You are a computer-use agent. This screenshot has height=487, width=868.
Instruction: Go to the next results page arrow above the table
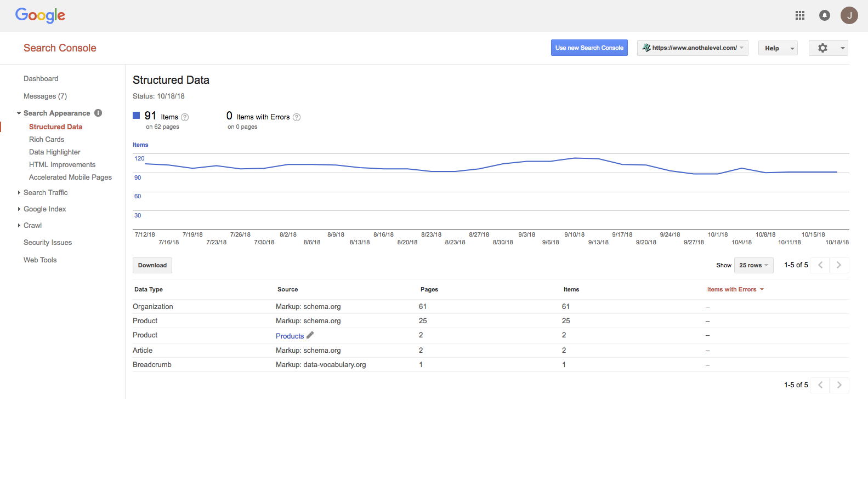point(839,265)
